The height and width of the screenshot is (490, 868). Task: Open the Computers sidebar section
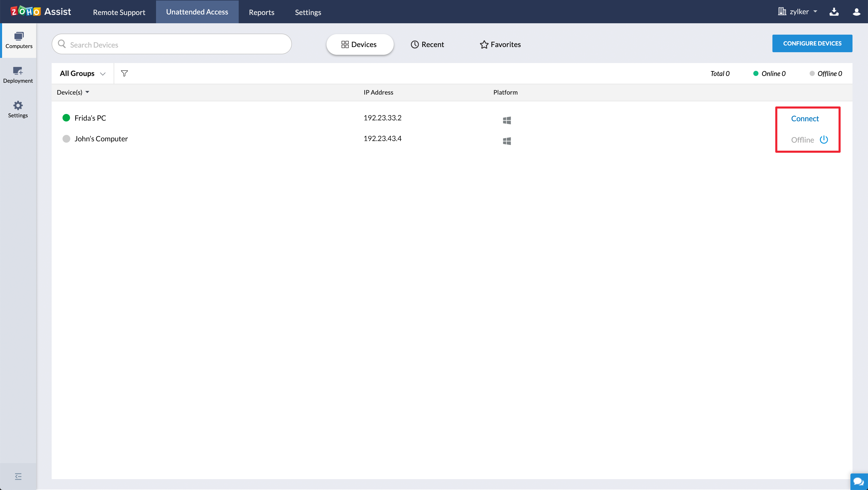click(19, 40)
